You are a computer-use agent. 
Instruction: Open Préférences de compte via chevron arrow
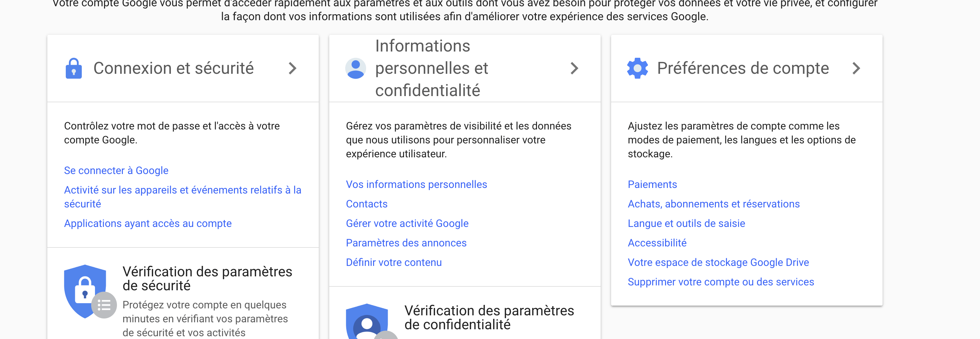(x=856, y=69)
